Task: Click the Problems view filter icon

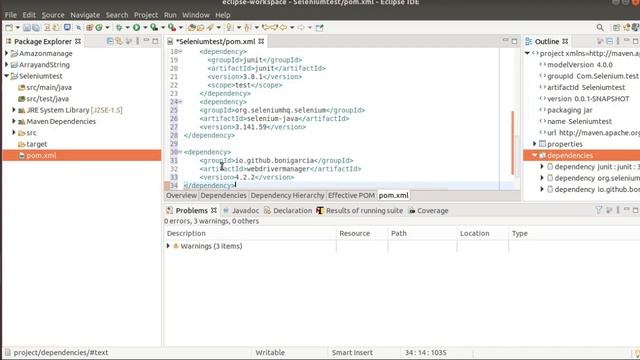Action: coord(598,210)
